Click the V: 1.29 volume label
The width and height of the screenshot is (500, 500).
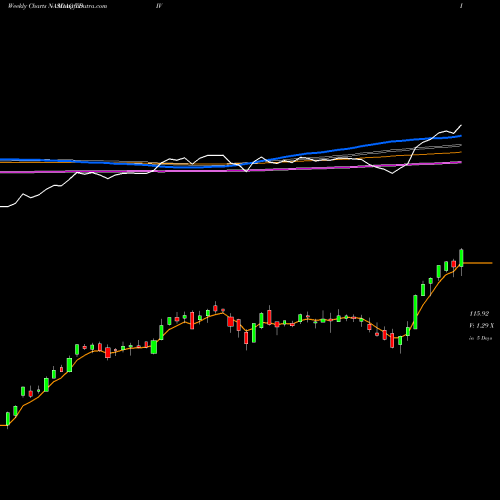481,325
